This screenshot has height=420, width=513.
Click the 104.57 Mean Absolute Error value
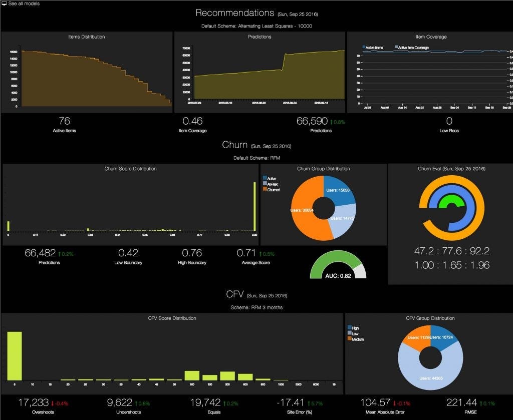375,402
